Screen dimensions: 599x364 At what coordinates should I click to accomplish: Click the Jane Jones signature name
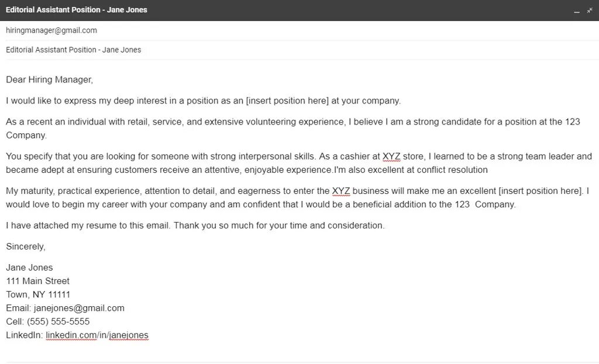pyautogui.click(x=29, y=268)
